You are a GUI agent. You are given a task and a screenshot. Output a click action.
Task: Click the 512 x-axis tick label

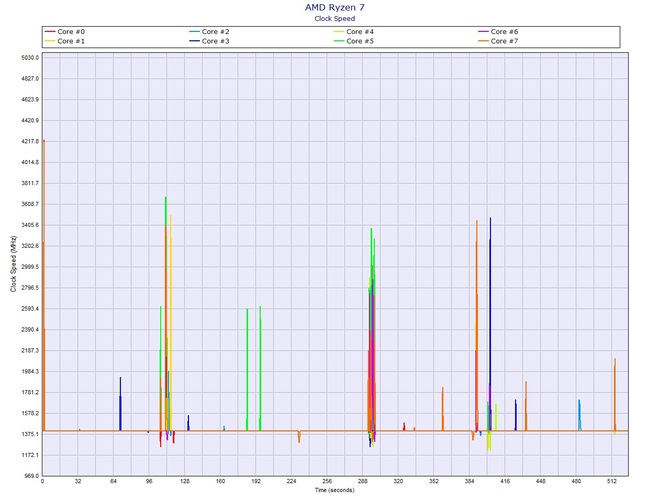[x=612, y=481]
